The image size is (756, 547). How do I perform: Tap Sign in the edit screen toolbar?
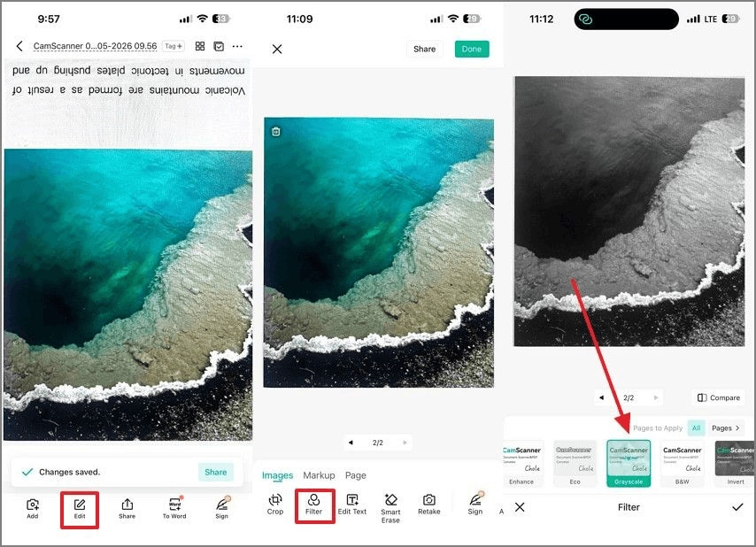point(474,504)
